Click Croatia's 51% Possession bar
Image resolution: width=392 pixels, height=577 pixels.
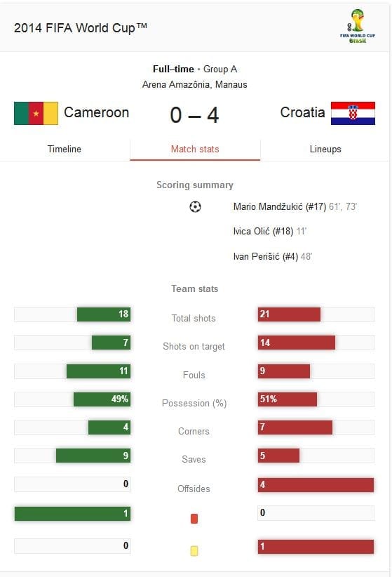coord(288,399)
